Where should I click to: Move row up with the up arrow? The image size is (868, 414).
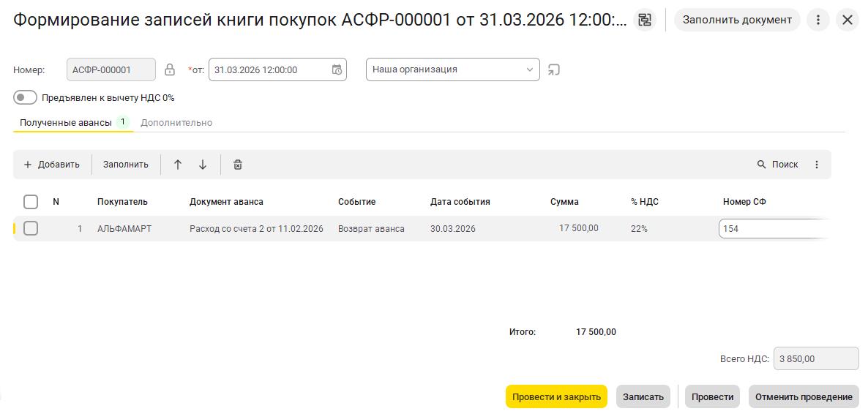(x=178, y=165)
